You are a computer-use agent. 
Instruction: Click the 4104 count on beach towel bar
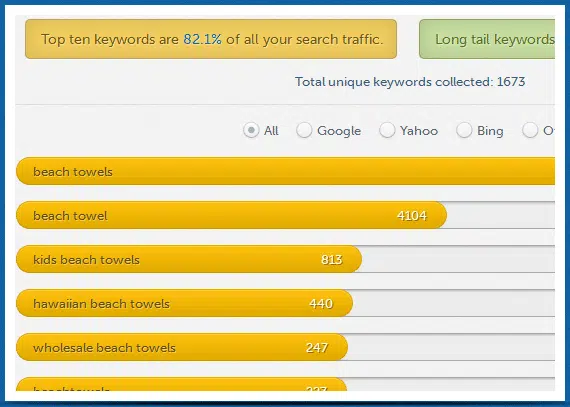pos(412,215)
